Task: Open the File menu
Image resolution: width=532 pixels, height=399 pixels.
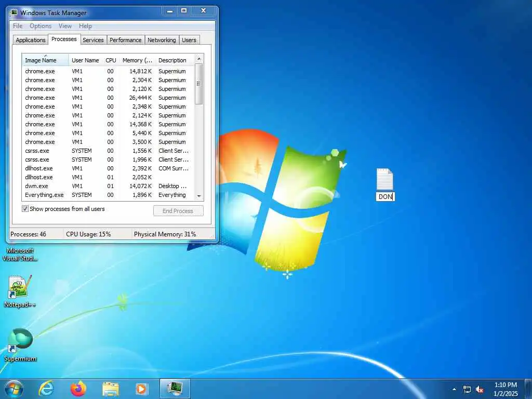Action: pyautogui.click(x=18, y=26)
